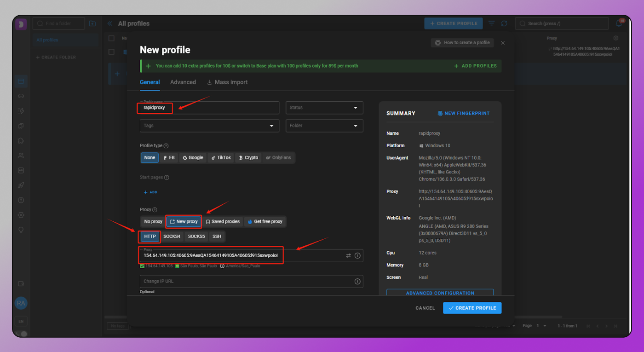Click Add Profiles in green banner

pyautogui.click(x=475, y=66)
